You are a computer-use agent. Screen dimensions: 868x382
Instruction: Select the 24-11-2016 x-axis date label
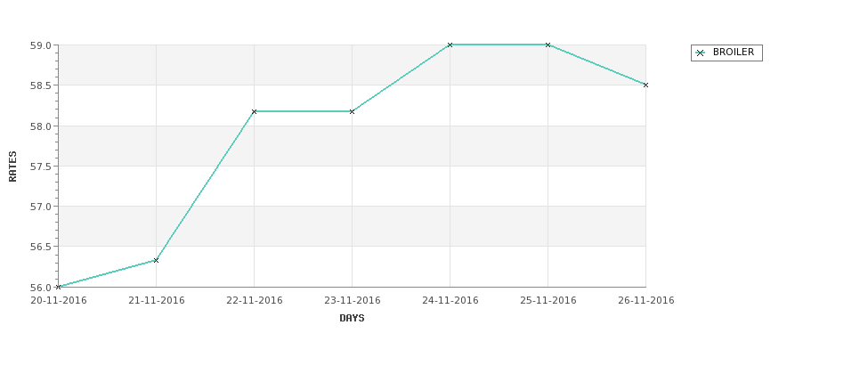pos(450,301)
